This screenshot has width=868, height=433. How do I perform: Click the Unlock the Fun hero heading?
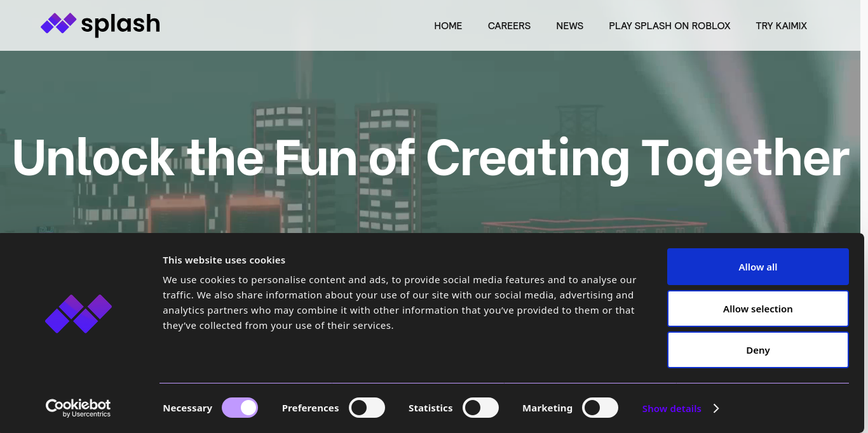(x=430, y=157)
